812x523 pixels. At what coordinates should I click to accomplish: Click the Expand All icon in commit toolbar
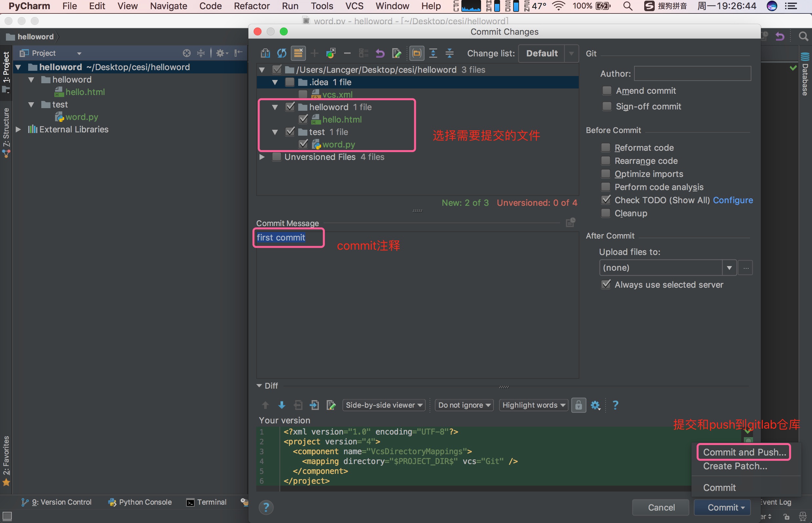coord(433,53)
